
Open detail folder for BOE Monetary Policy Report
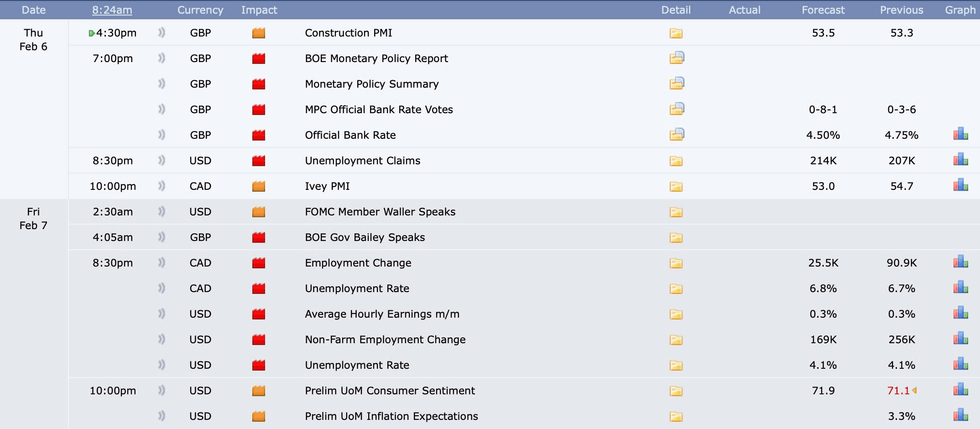point(677,58)
